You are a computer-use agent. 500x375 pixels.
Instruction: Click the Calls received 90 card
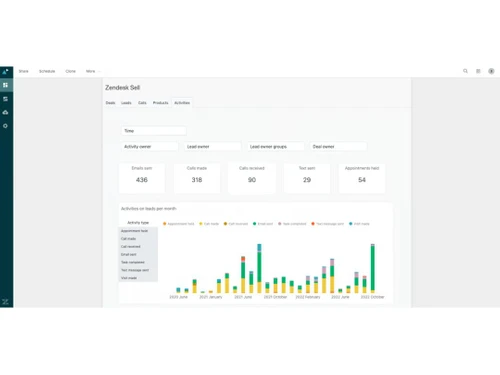[252, 178]
